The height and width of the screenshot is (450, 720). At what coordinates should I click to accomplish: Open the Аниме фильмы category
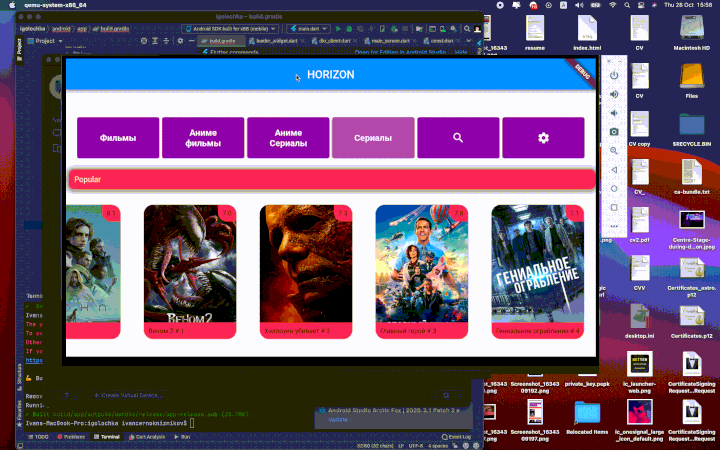point(203,138)
